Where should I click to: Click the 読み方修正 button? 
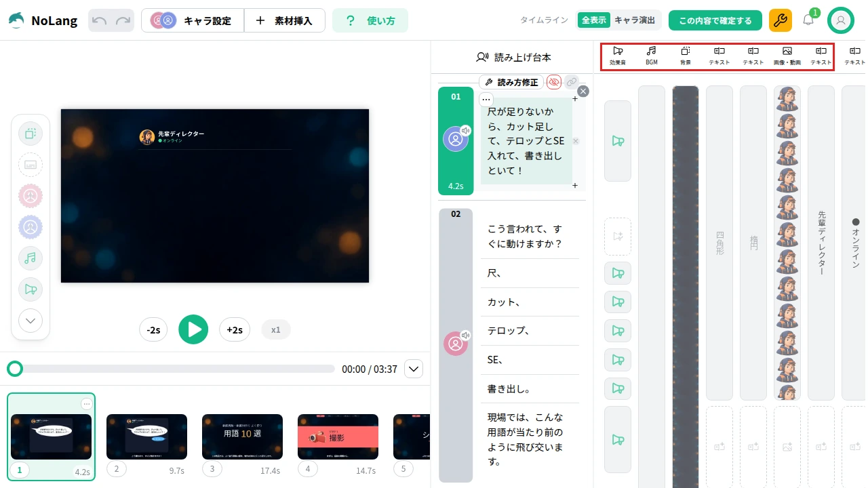511,82
